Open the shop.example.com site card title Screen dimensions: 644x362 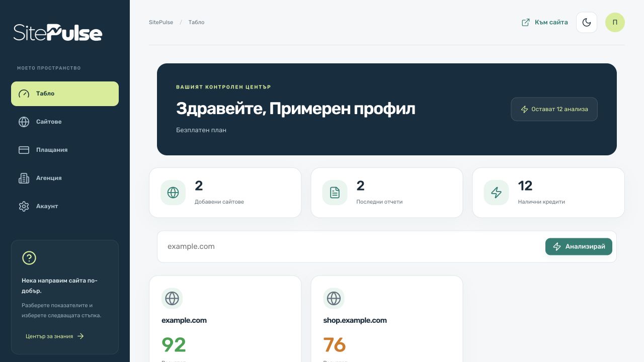click(355, 320)
